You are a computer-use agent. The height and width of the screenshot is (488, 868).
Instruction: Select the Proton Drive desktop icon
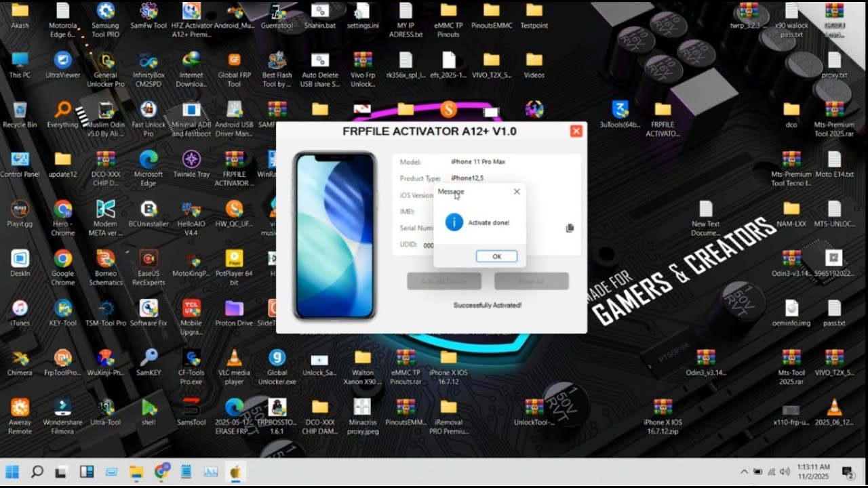pyautogui.click(x=234, y=313)
